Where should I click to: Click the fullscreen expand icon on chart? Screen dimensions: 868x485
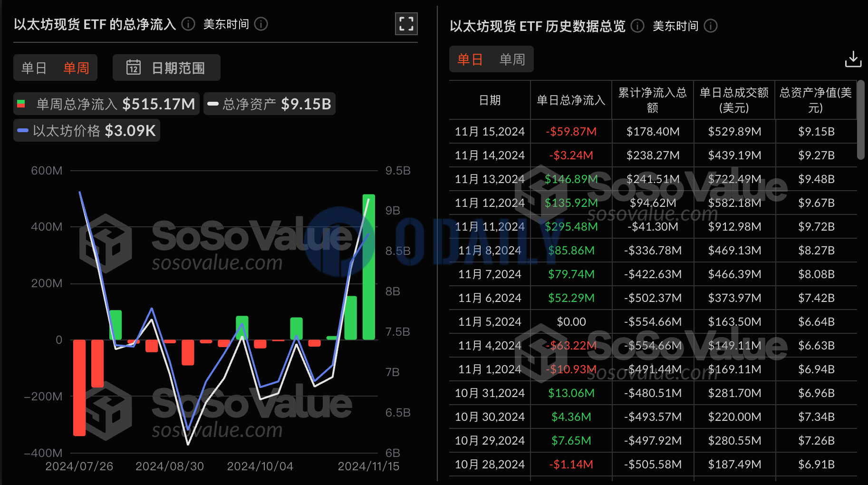pos(406,24)
